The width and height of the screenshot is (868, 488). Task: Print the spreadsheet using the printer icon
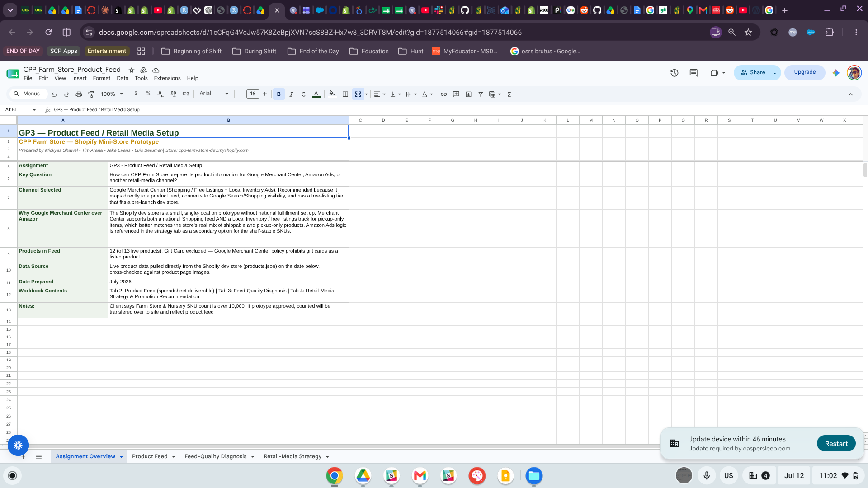tap(79, 94)
